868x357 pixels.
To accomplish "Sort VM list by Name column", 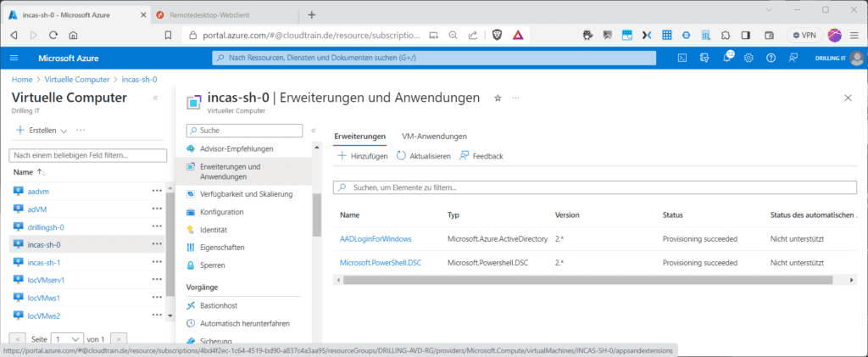I will (30, 172).
